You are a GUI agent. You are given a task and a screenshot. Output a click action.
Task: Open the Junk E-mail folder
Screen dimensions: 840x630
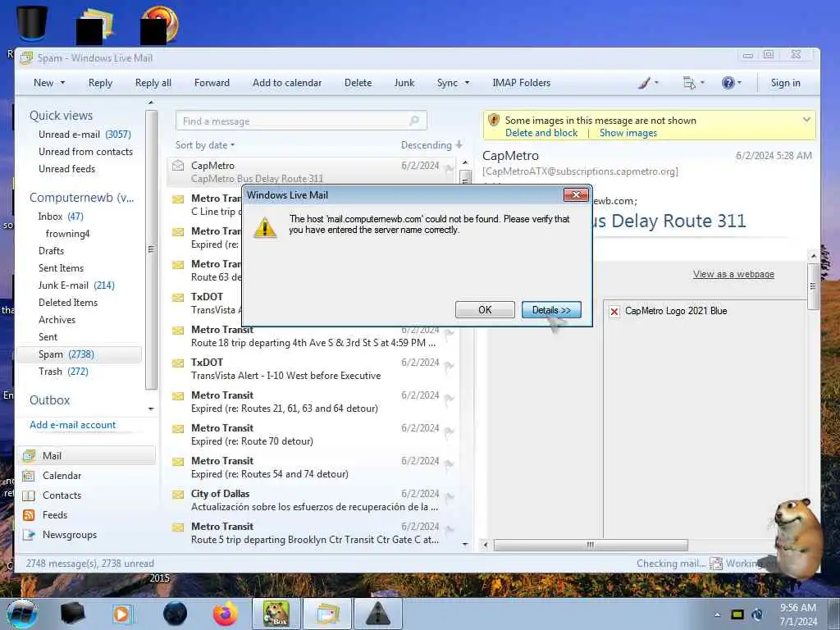click(76, 285)
